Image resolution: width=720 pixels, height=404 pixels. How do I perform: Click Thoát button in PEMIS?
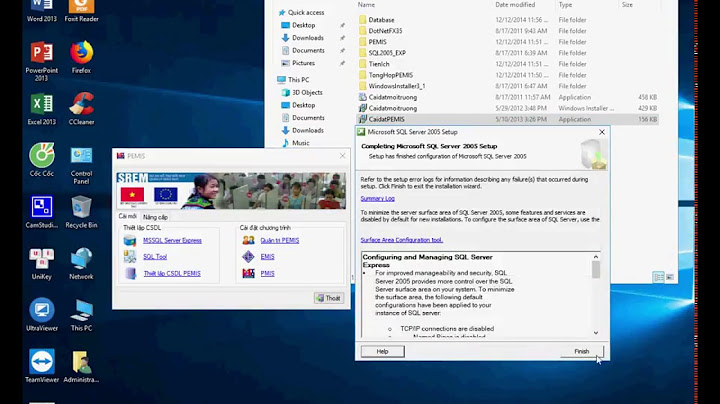[329, 298]
